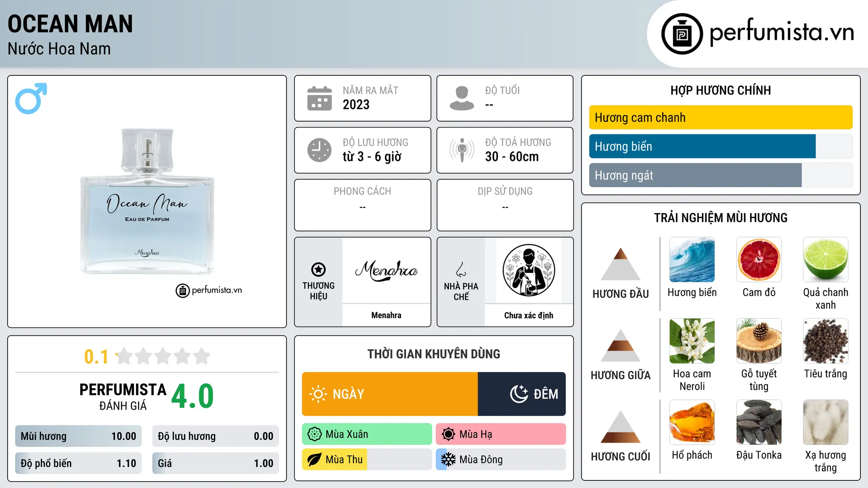The image size is (868, 488).
Task: Click the perfumista.vn logo bottle icon
Action: coord(682,34)
